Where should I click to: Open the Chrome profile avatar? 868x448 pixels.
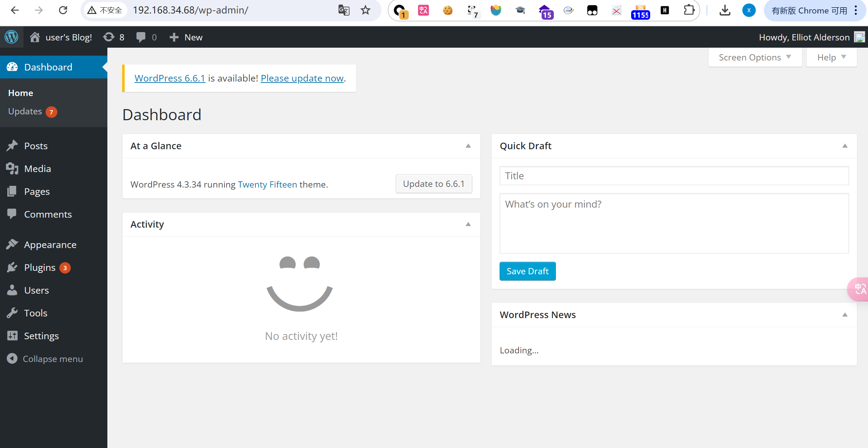pyautogui.click(x=749, y=10)
